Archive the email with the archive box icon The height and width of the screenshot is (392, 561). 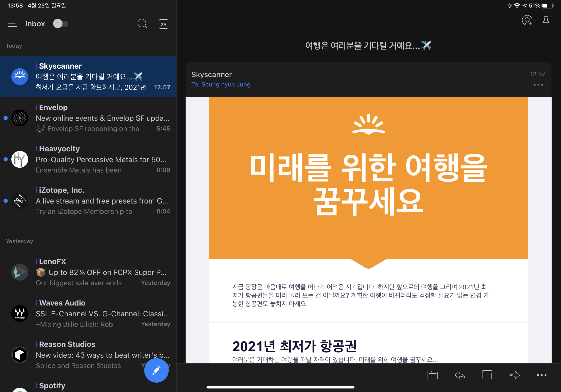tap(487, 375)
